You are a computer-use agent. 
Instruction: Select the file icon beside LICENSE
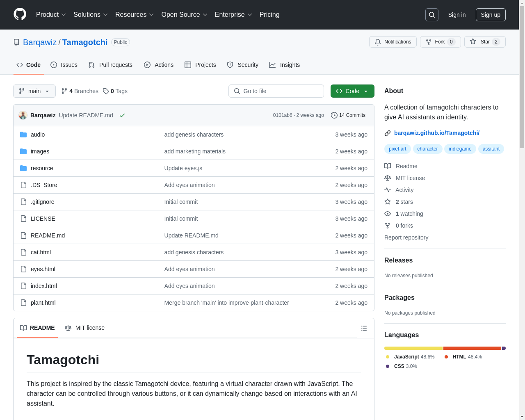coord(23,219)
